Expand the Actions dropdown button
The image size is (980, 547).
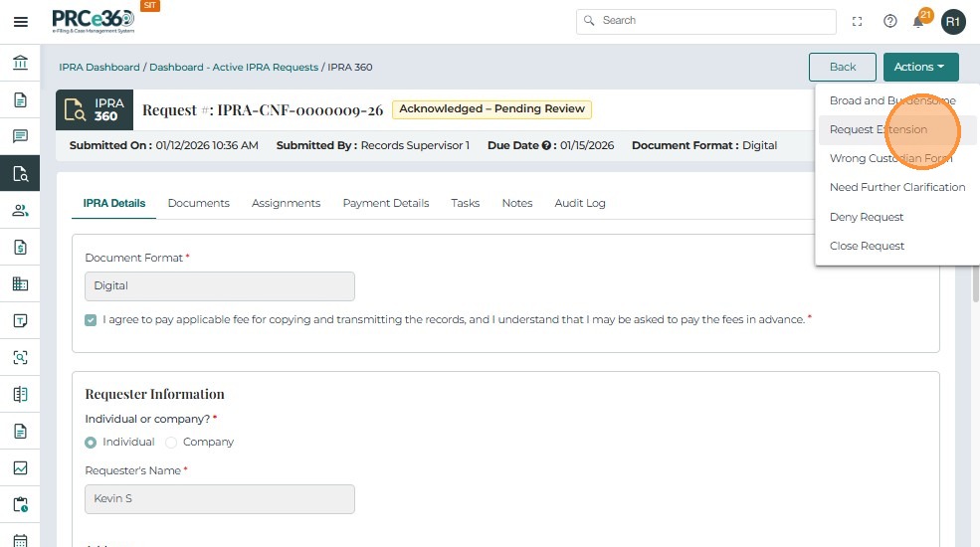point(920,67)
